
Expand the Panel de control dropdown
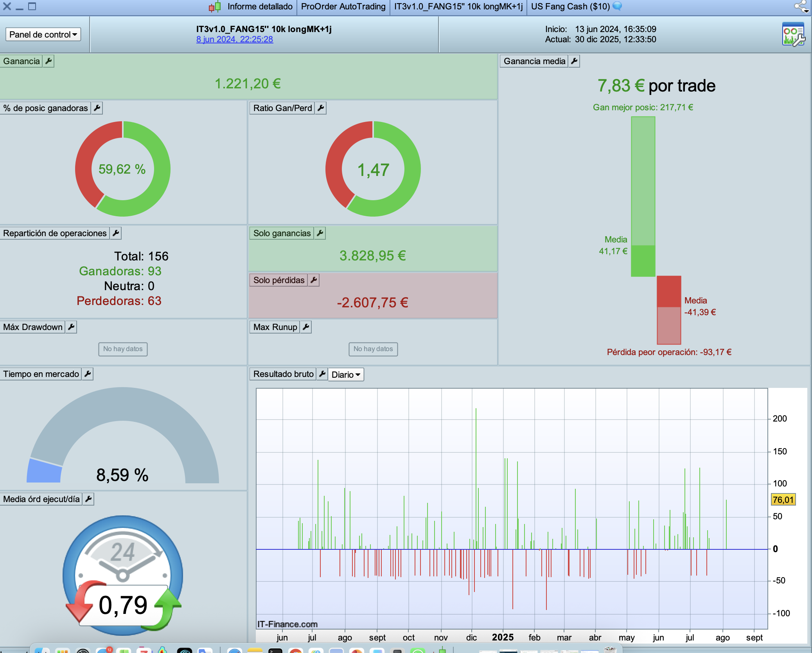[43, 34]
